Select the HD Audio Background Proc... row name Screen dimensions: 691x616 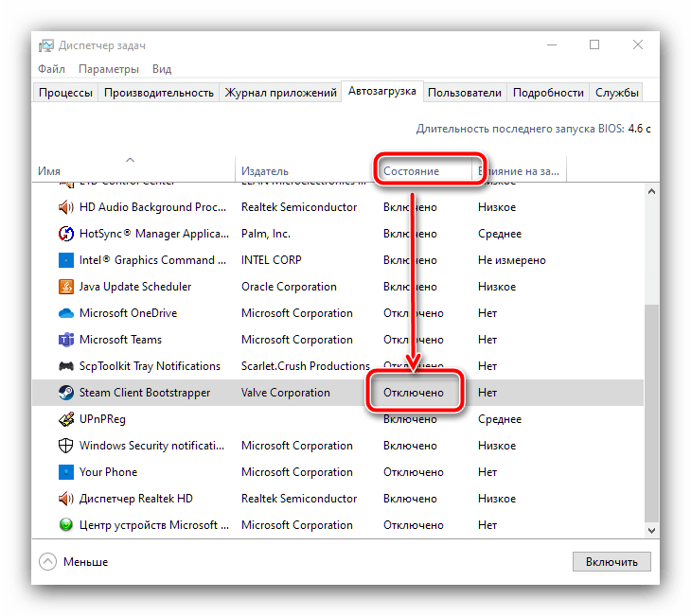click(152, 207)
